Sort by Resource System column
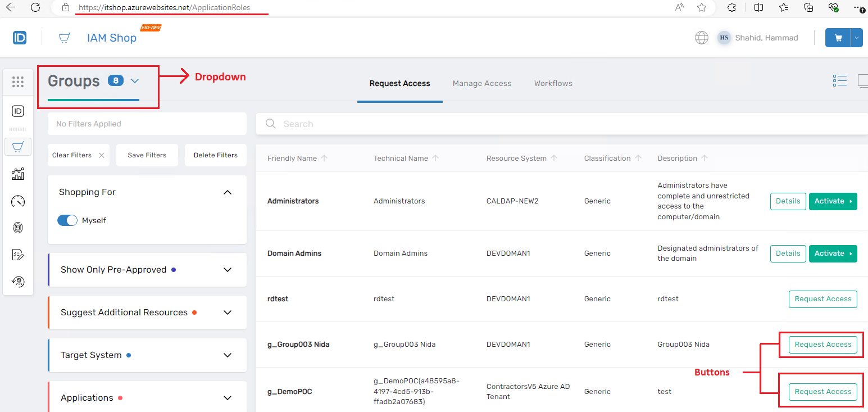The image size is (868, 412). pos(554,159)
